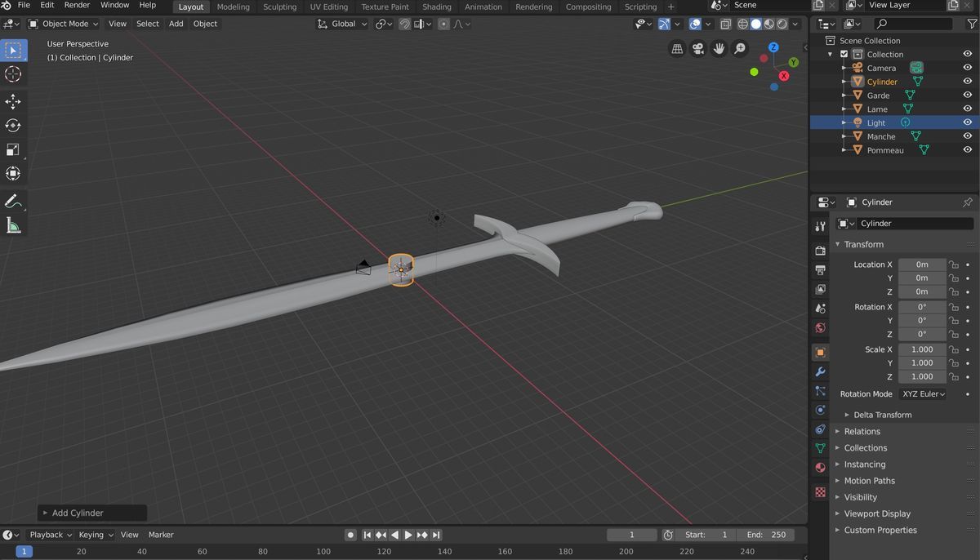Click the zoom view magnifier icon
This screenshot has height=560, width=980.
click(x=740, y=49)
